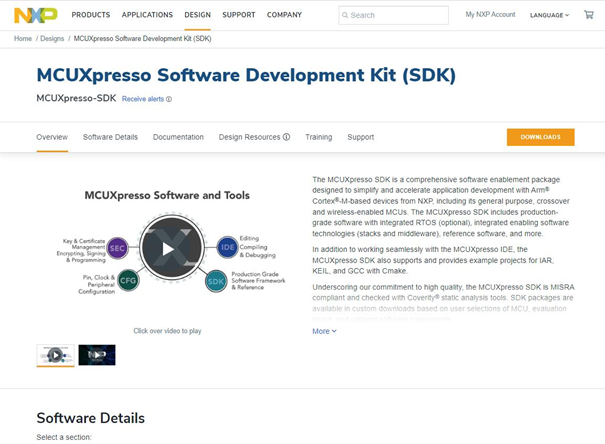Expand description with More link
The width and height of the screenshot is (605, 444).
click(324, 331)
